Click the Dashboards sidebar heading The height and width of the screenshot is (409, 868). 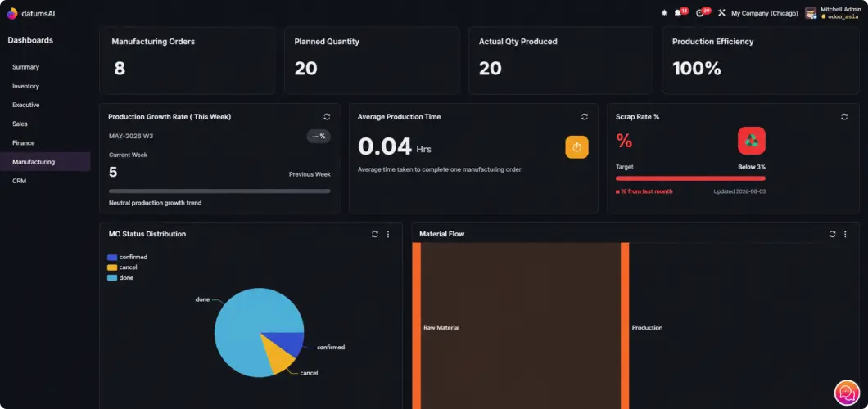click(30, 40)
